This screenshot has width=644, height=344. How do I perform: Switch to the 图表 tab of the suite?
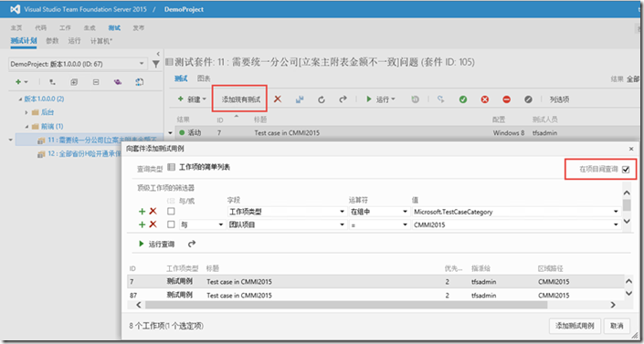(204, 78)
